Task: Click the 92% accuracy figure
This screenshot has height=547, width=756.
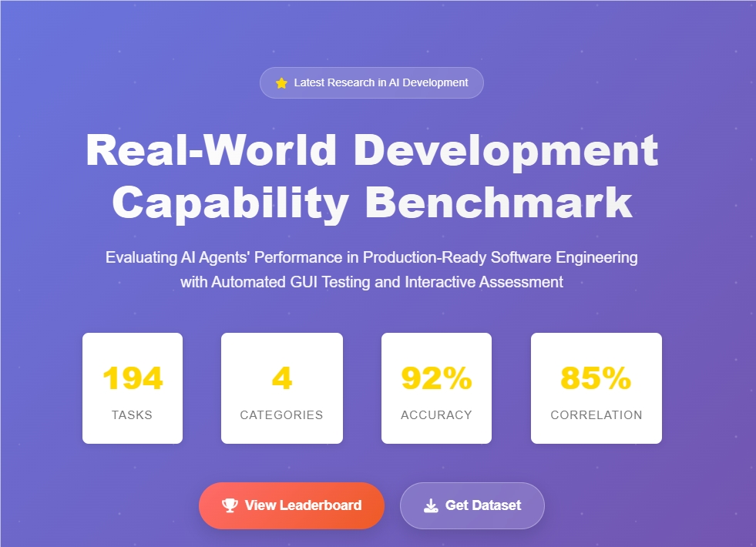Action: pyautogui.click(x=436, y=378)
